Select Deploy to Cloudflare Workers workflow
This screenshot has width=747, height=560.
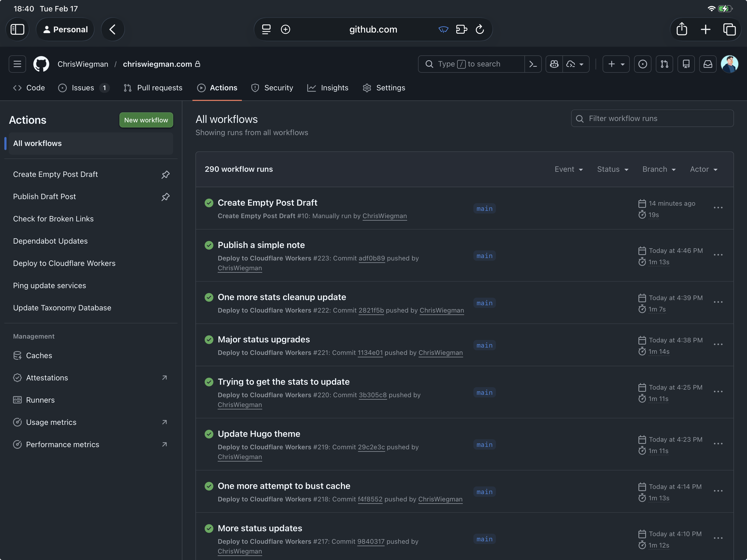(x=91, y=263)
